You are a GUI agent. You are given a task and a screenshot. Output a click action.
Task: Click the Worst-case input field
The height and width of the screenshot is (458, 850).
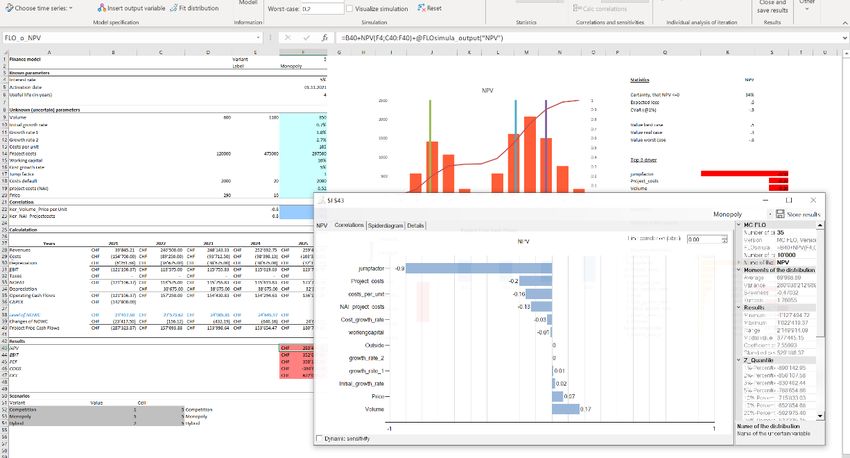point(322,9)
